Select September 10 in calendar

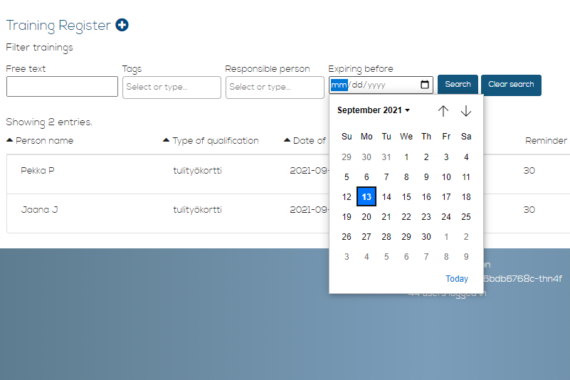pos(446,177)
